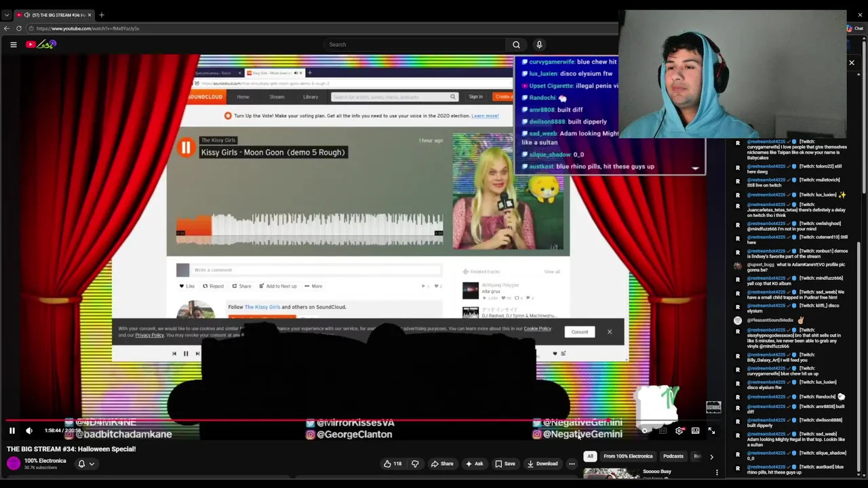
Task: Go back in the browser
Action: [7, 28]
